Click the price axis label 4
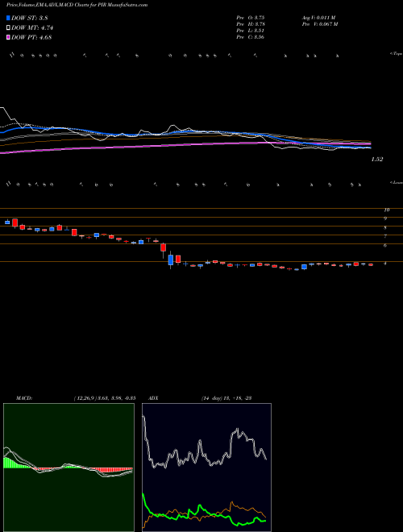This screenshot has height=532, width=403. [385, 263]
